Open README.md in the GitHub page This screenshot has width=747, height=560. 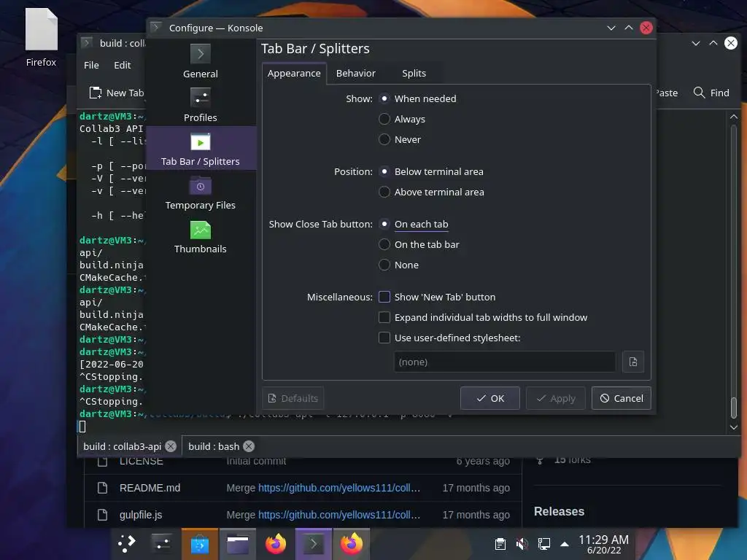150,488
